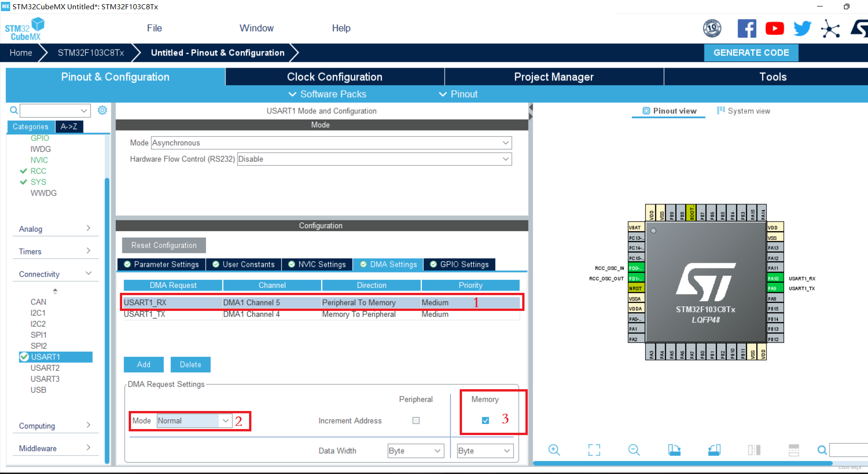This screenshot has height=474, width=868.
Task: Click the VBAT pin on the chip
Action: [x=636, y=228]
